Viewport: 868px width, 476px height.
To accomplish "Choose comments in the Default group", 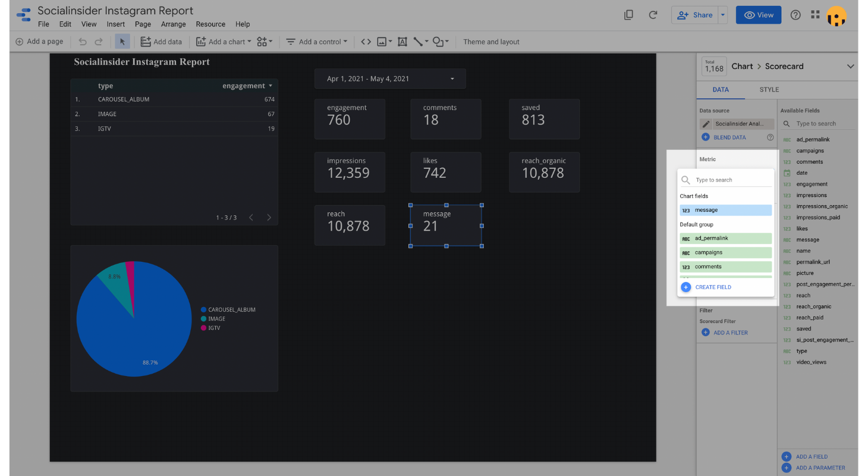I will (726, 267).
